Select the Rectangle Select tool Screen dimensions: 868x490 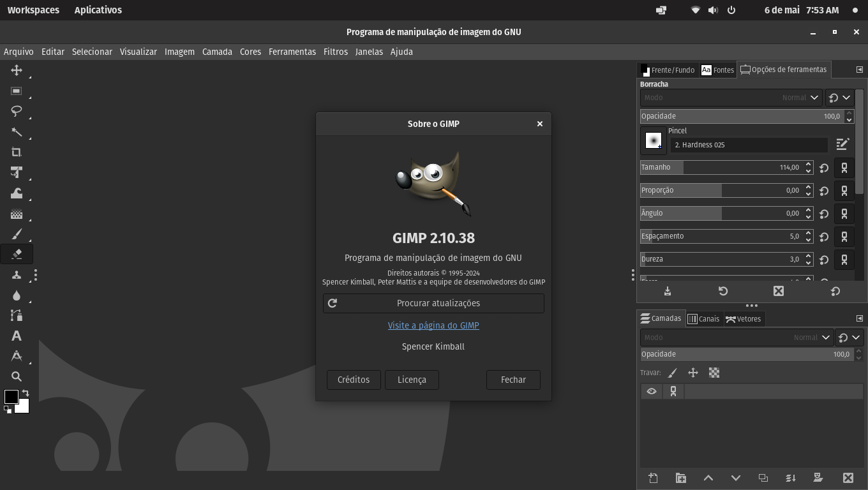(x=16, y=91)
